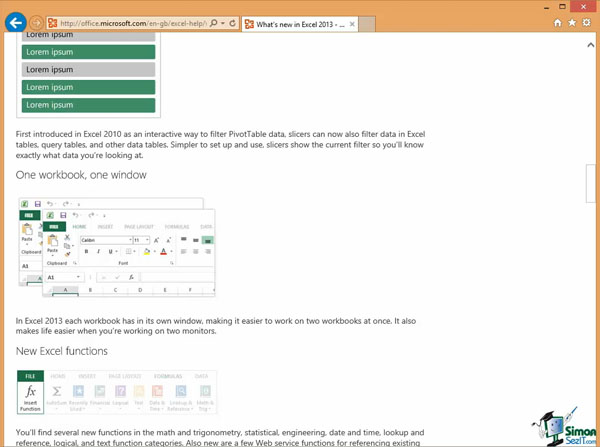Refresh the page with the reload icon
The width and height of the screenshot is (600, 447).
click(x=232, y=23)
